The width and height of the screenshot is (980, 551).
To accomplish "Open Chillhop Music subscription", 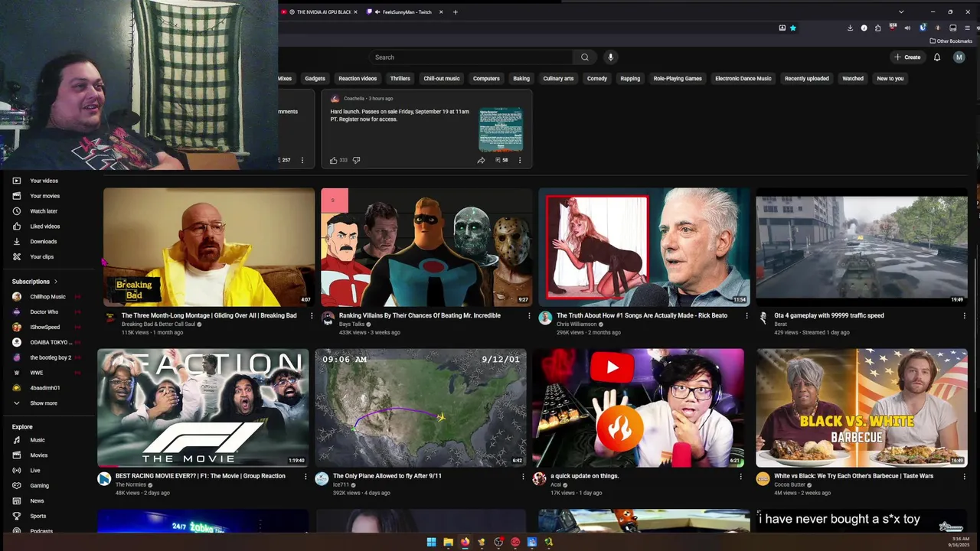I will [46, 297].
